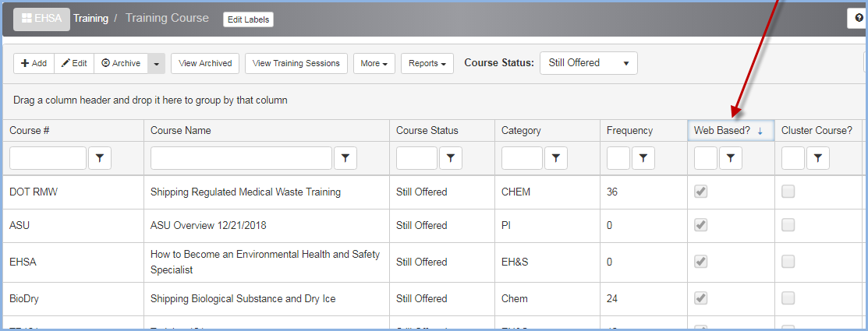The height and width of the screenshot is (331, 868).
Task: Open filter funnel for Course Status column
Action: [x=451, y=158]
